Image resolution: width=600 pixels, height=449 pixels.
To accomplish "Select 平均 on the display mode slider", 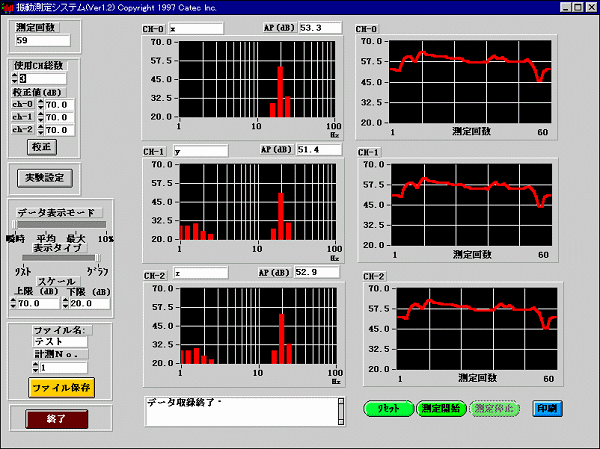I will [x=46, y=239].
